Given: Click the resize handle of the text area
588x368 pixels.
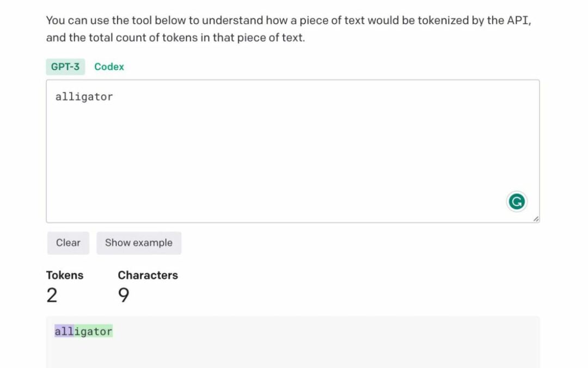Looking at the screenshot, I should pos(536,219).
